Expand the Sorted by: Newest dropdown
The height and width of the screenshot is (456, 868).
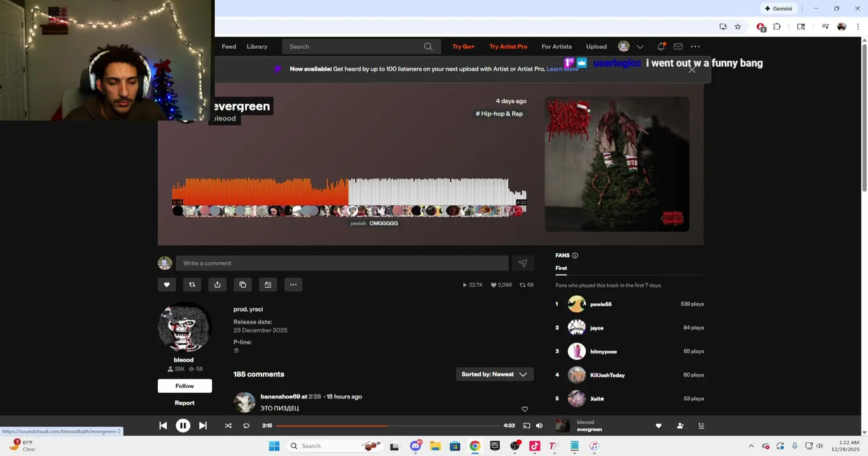point(494,374)
